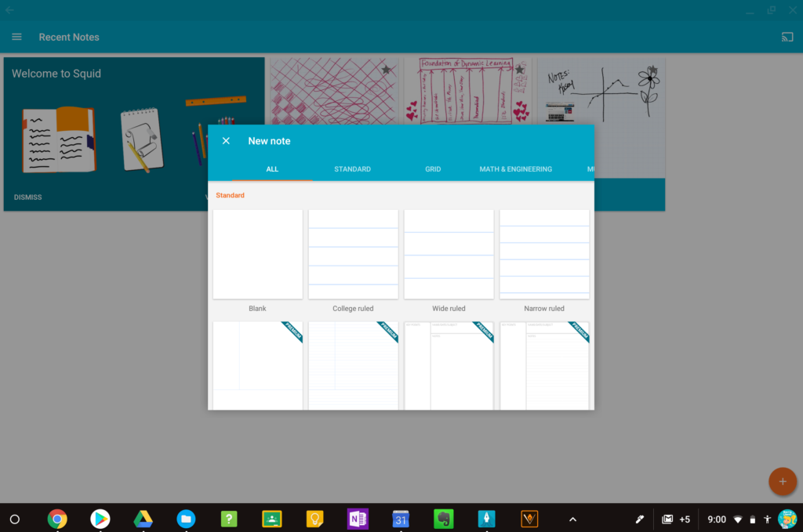This screenshot has width=803, height=532.
Task: Close the New note dialog
Action: pyautogui.click(x=226, y=141)
